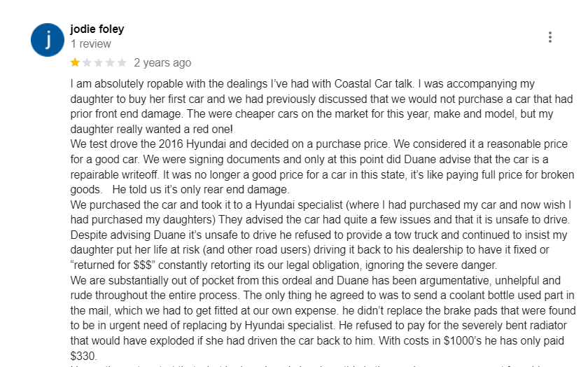The height and width of the screenshot is (367, 588).
Task: Click the '2 years ago' timestamp
Action: (x=162, y=62)
